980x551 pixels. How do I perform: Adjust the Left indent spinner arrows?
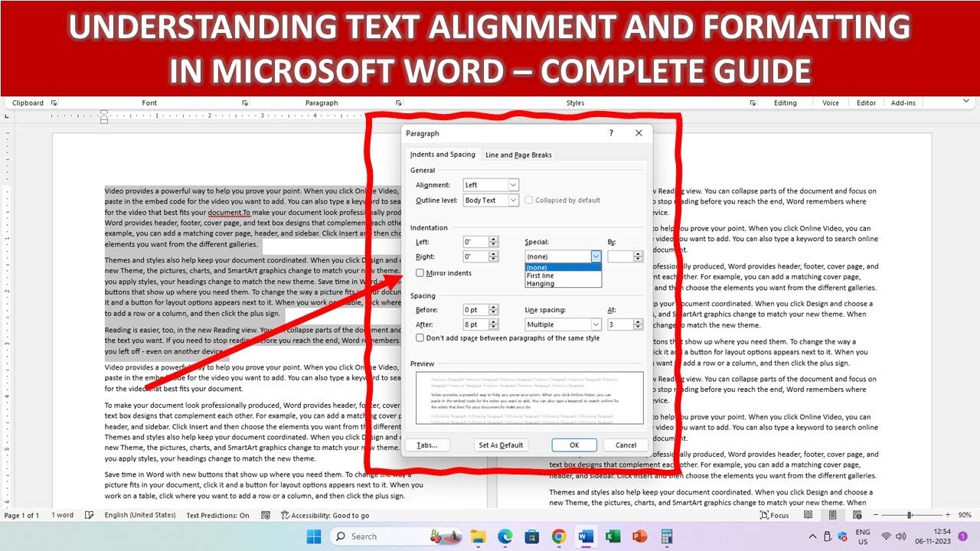493,242
